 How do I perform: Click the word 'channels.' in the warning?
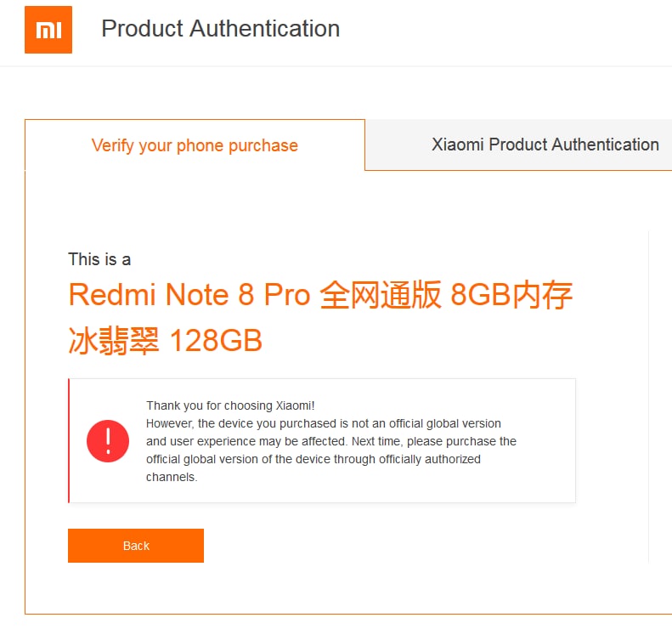(x=172, y=477)
